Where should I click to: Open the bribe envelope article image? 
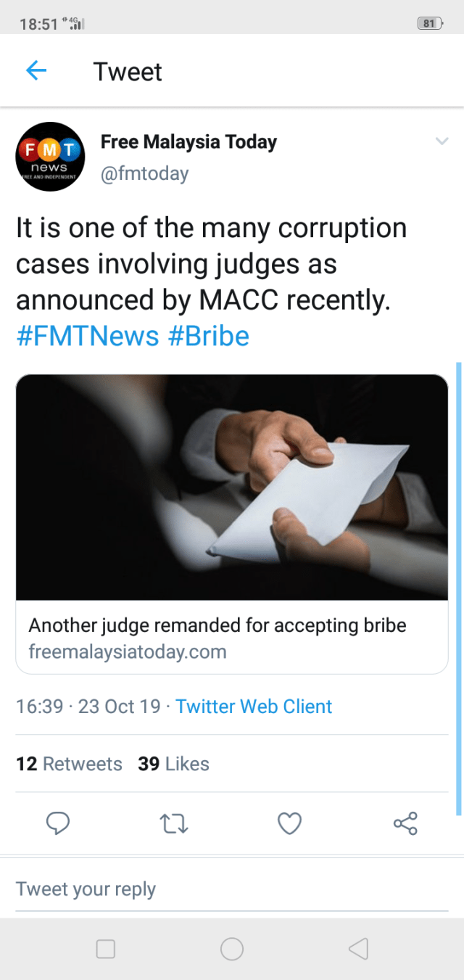(231, 487)
